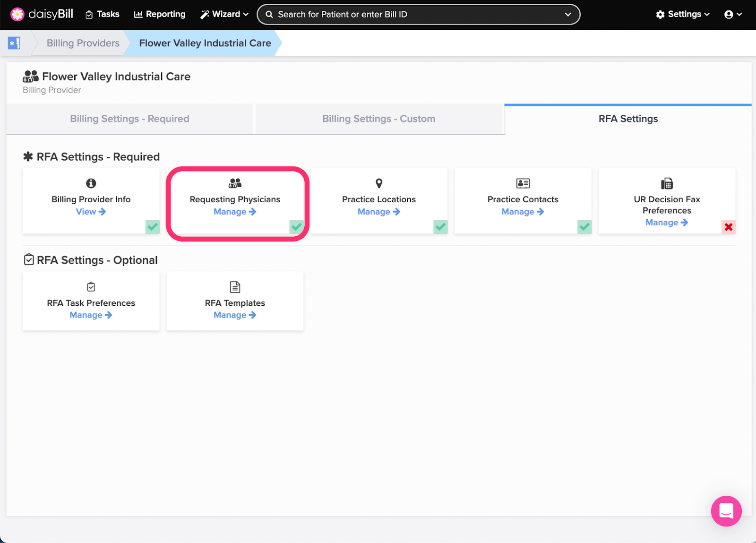The width and height of the screenshot is (756, 543).
Task: Click 'RFA Templates' card title
Action: pyautogui.click(x=235, y=303)
